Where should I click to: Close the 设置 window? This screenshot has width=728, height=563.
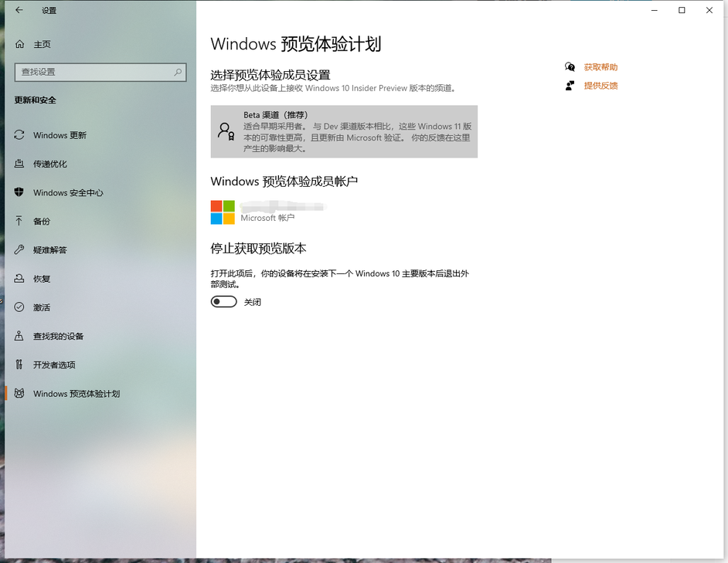coord(709,10)
